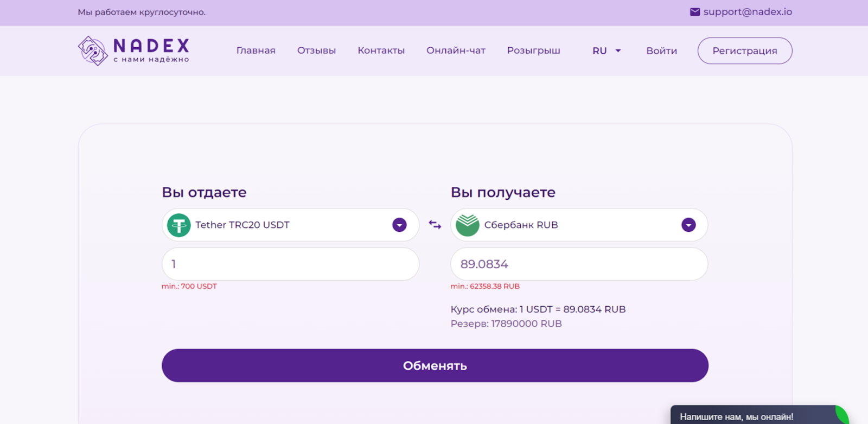Click the Регистрация button
This screenshot has width=868, height=424.
(745, 50)
